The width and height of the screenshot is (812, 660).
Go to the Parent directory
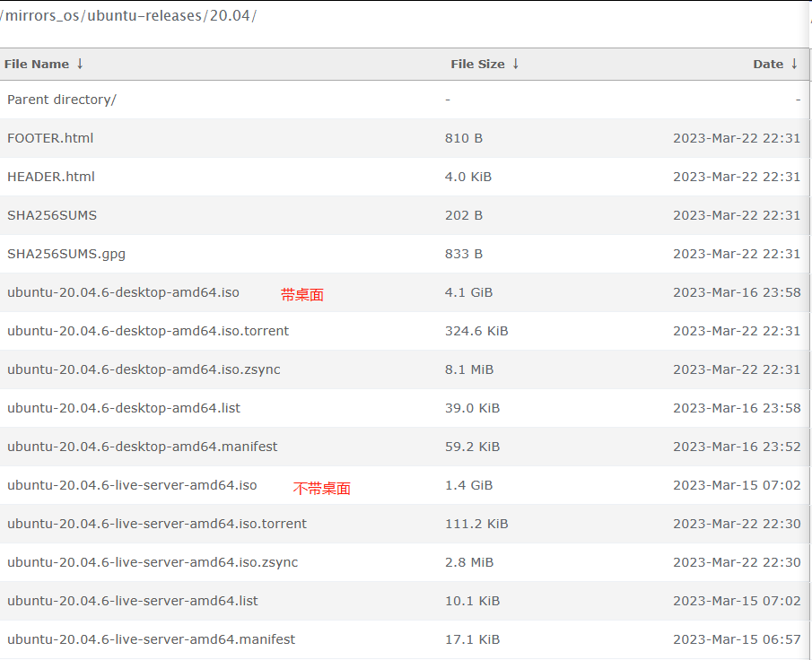62,100
